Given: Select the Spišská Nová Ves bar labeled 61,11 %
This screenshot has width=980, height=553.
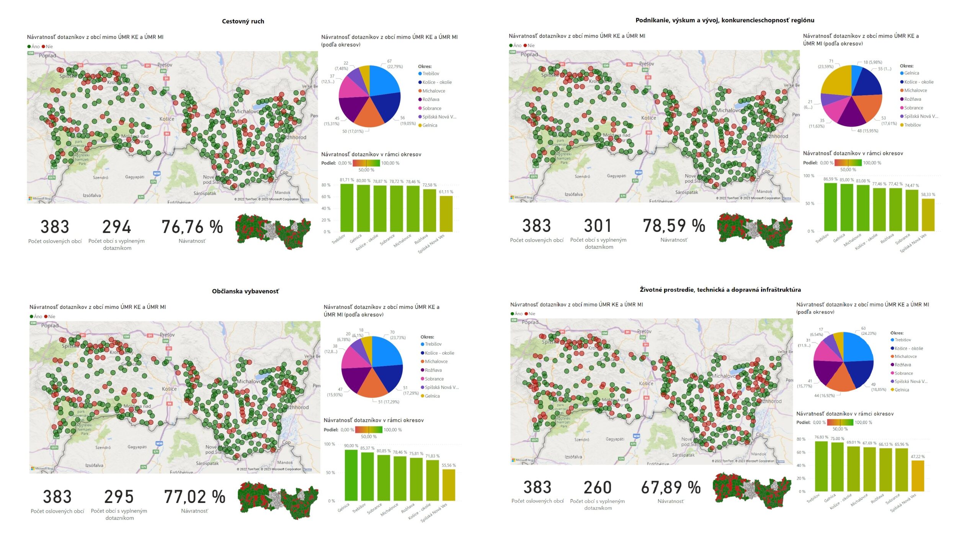Looking at the screenshot, I should [x=446, y=214].
